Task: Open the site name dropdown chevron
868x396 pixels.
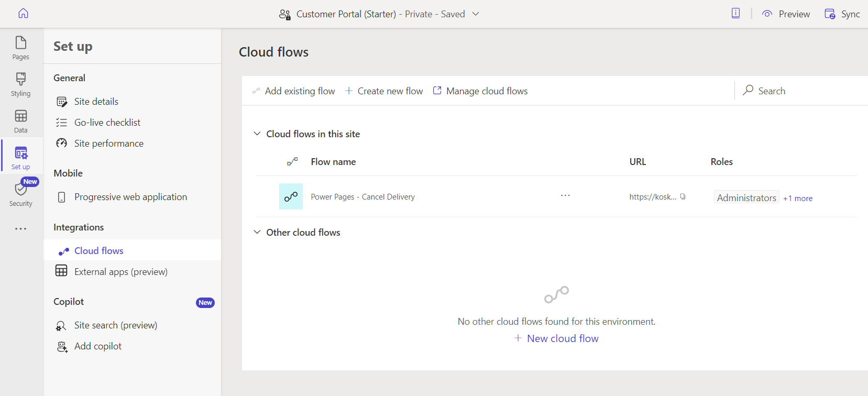Action: coord(476,14)
